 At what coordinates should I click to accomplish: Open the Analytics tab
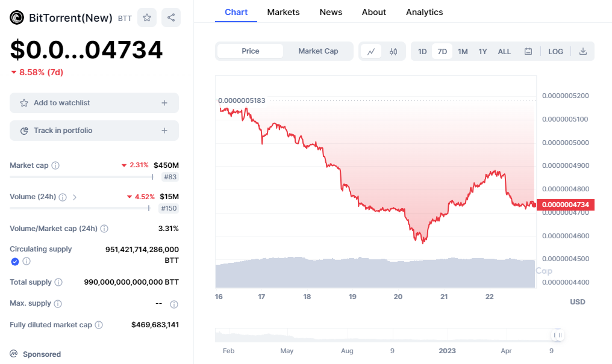pos(424,12)
